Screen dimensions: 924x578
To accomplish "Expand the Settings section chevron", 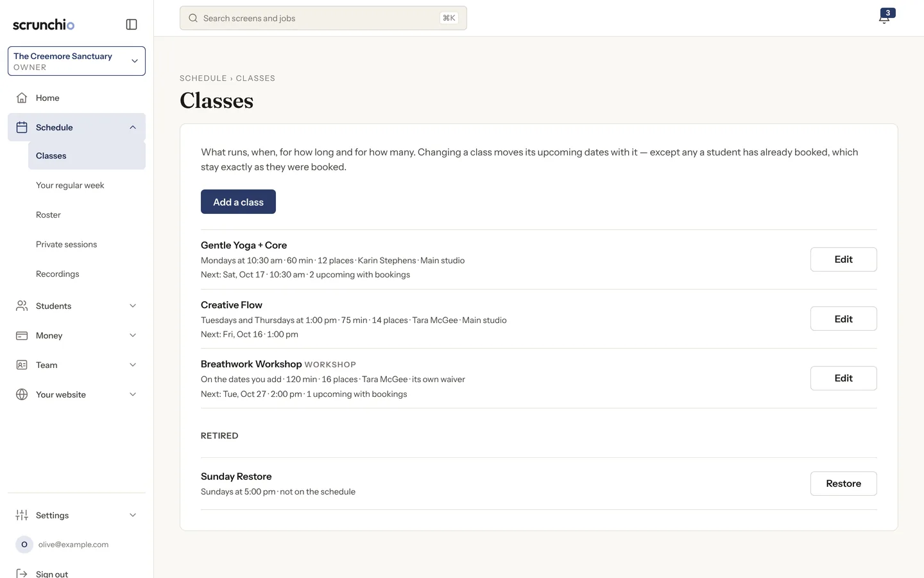I will (133, 515).
